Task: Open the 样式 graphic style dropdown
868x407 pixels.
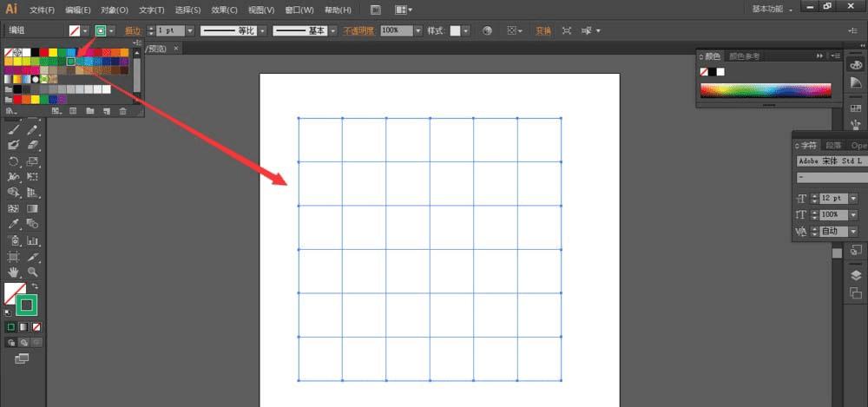Action: pos(466,31)
